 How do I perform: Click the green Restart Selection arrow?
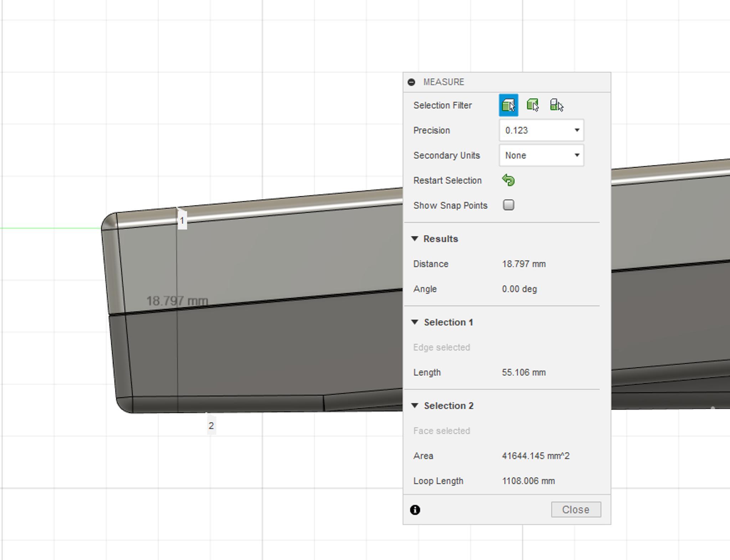tap(508, 180)
